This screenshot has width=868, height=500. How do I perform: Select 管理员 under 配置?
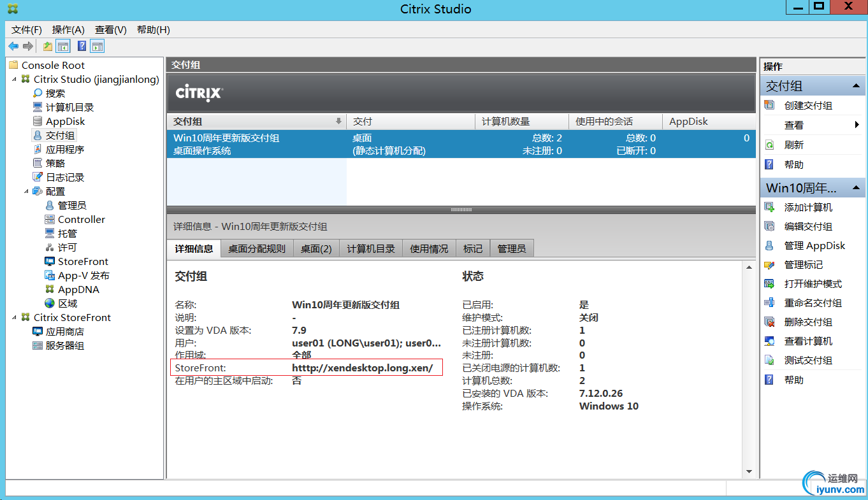72,206
